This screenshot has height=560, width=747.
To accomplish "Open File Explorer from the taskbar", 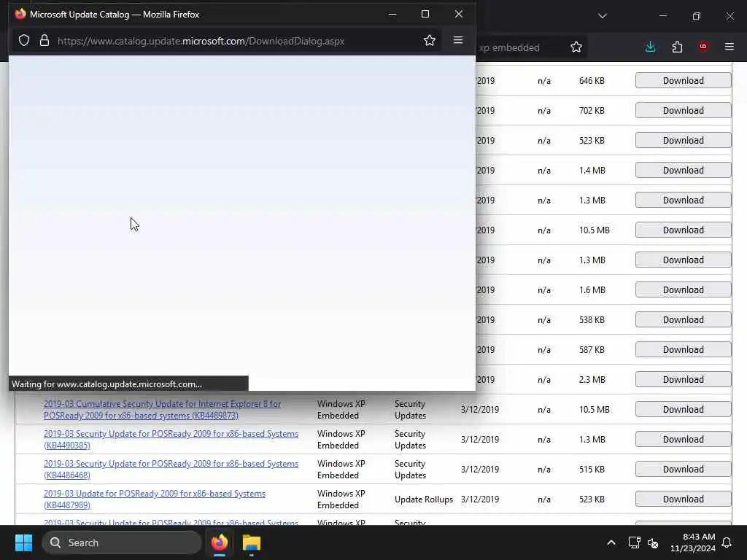I will click(252, 542).
